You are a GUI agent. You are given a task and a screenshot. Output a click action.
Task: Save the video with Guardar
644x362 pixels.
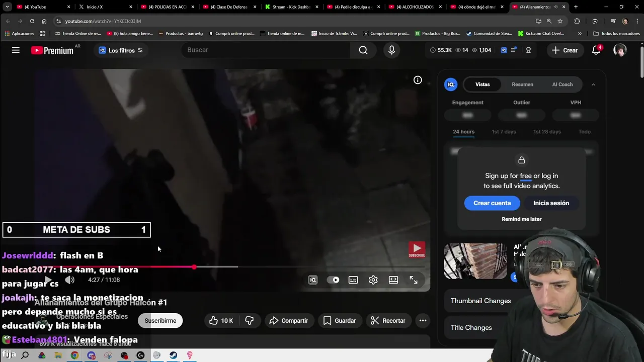tap(340, 320)
